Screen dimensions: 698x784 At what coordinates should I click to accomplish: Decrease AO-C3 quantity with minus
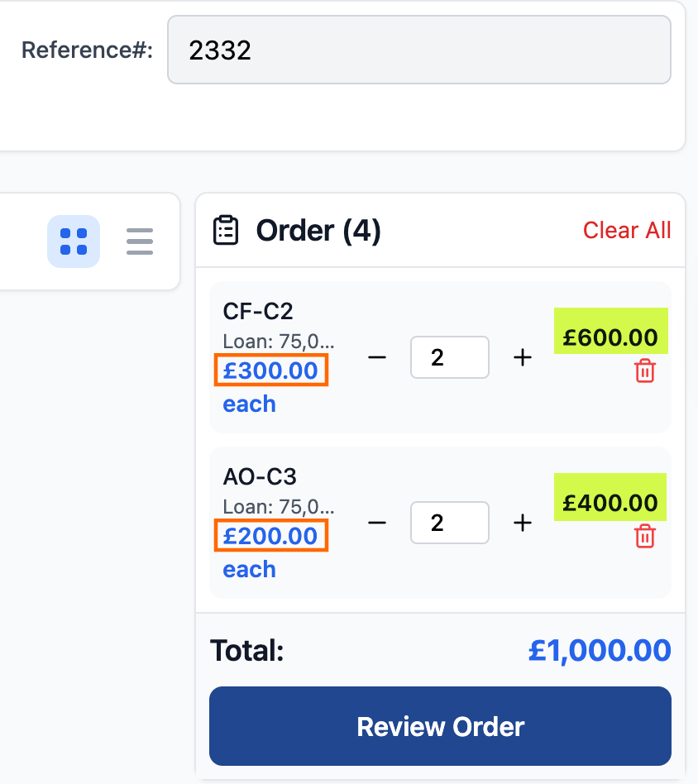[x=377, y=523]
